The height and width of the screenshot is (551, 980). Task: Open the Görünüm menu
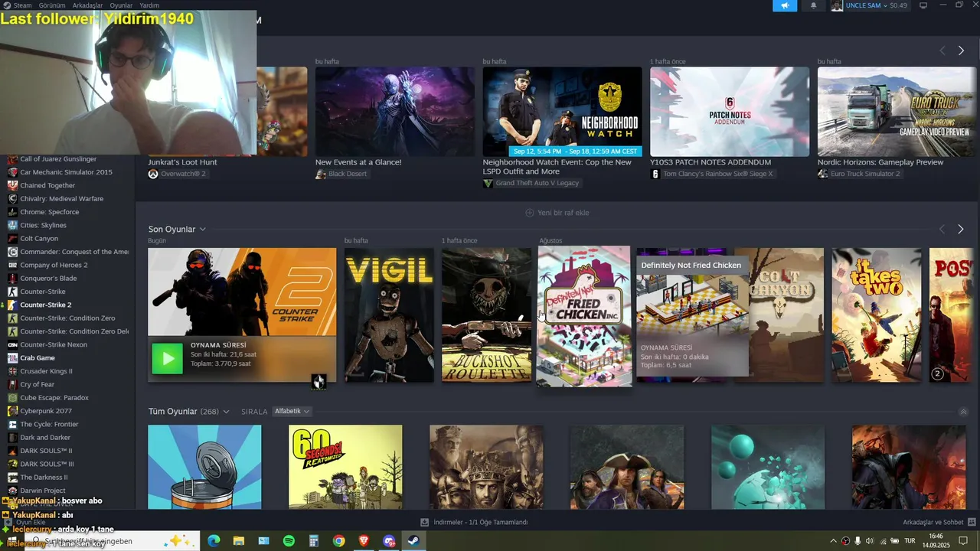point(52,5)
